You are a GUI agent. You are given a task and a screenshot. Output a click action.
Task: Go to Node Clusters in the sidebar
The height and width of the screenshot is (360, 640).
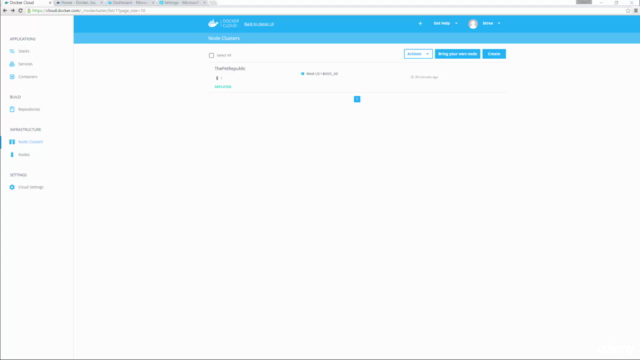coord(31,142)
